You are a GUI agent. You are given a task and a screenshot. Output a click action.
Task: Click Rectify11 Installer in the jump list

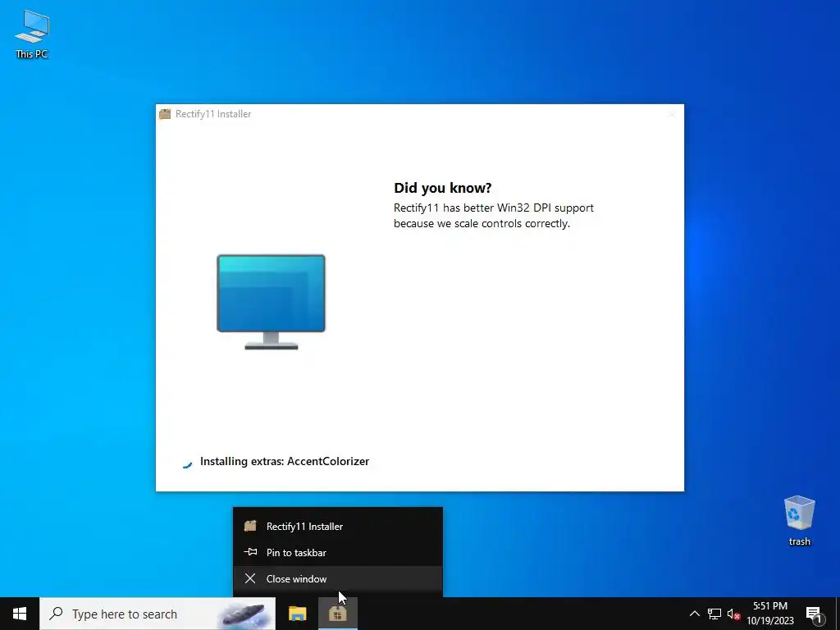337,526
